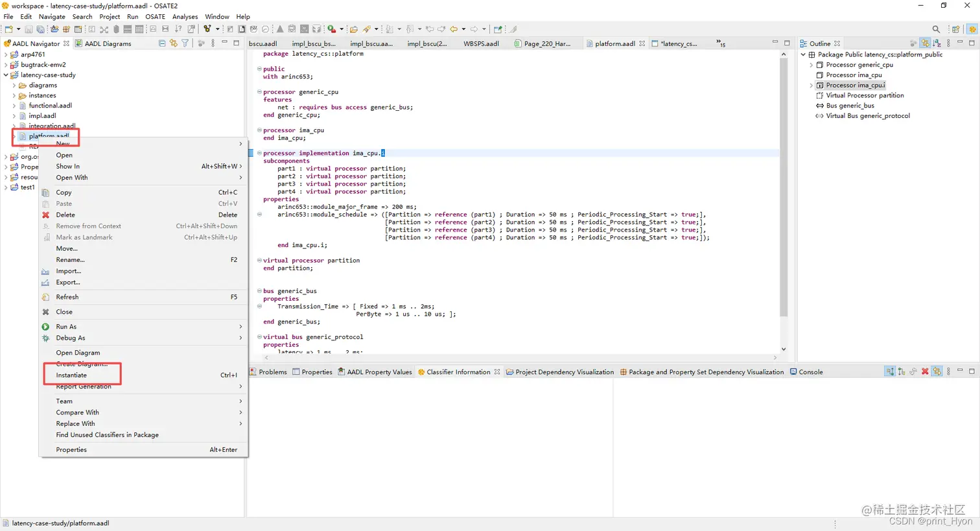Switch to the bscu.aadl editor tab
Viewport: 980px width, 531px height.
coord(263,43)
